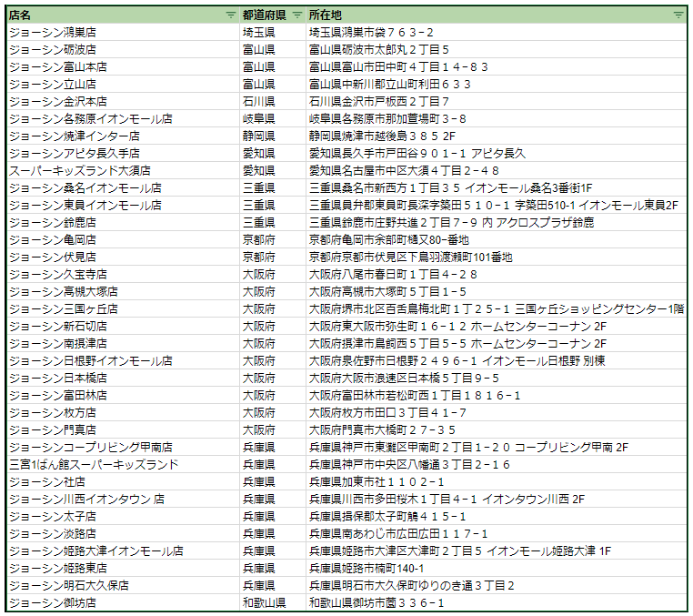The width and height of the screenshot is (693, 616).
Task: Click address 兵庫県明石市大久保町ゆりのき通３丁目２
Action: pos(497,585)
